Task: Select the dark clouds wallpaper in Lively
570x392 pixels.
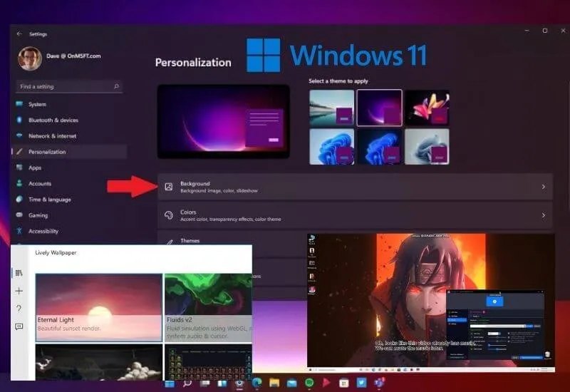Action: 99,362
